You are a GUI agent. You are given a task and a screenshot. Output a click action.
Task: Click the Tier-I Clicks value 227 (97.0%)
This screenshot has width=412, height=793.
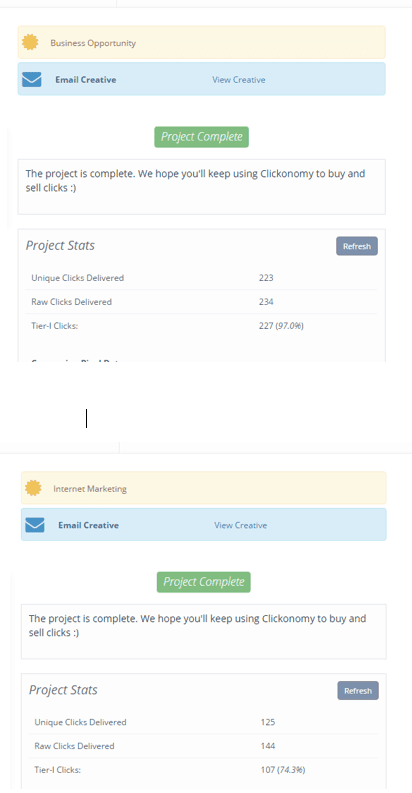tap(281, 326)
